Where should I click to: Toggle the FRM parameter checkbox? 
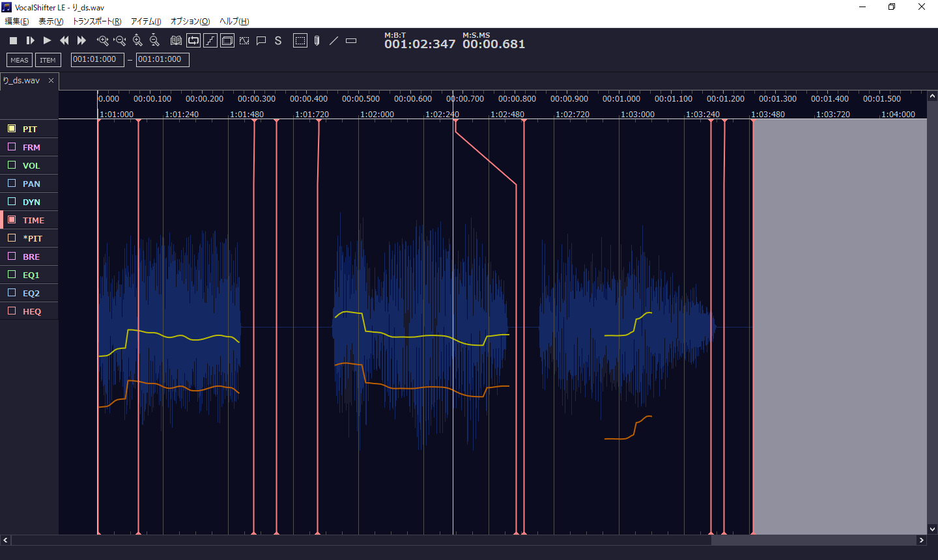point(12,147)
